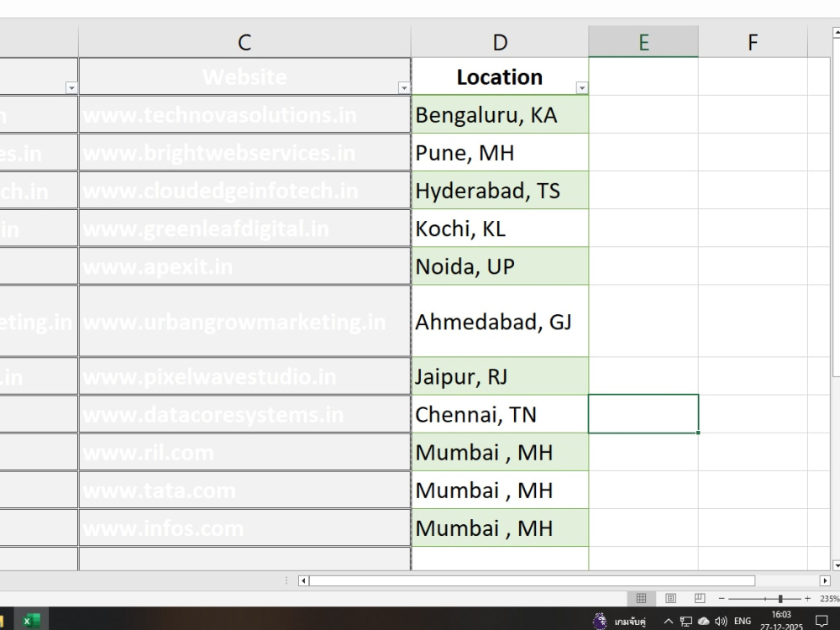Select 'Mumbai , MH' next to www.ril.com
The image size is (840, 630).
pos(500,452)
